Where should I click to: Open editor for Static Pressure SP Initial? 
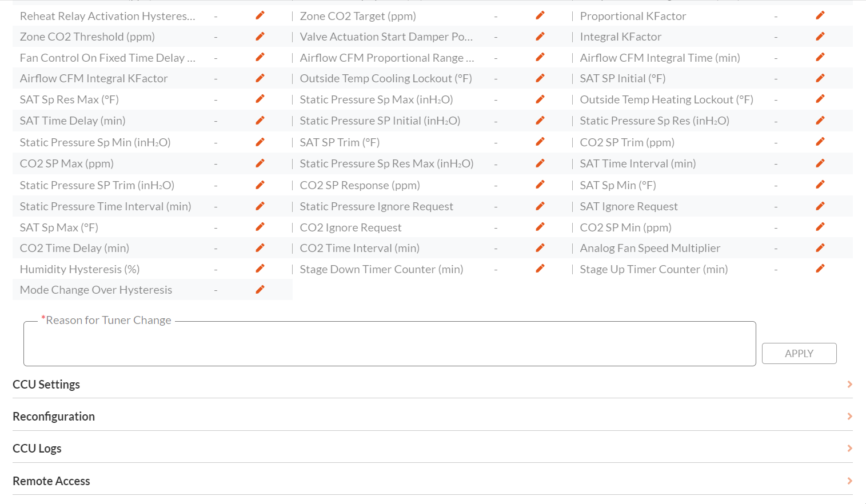pyautogui.click(x=540, y=120)
